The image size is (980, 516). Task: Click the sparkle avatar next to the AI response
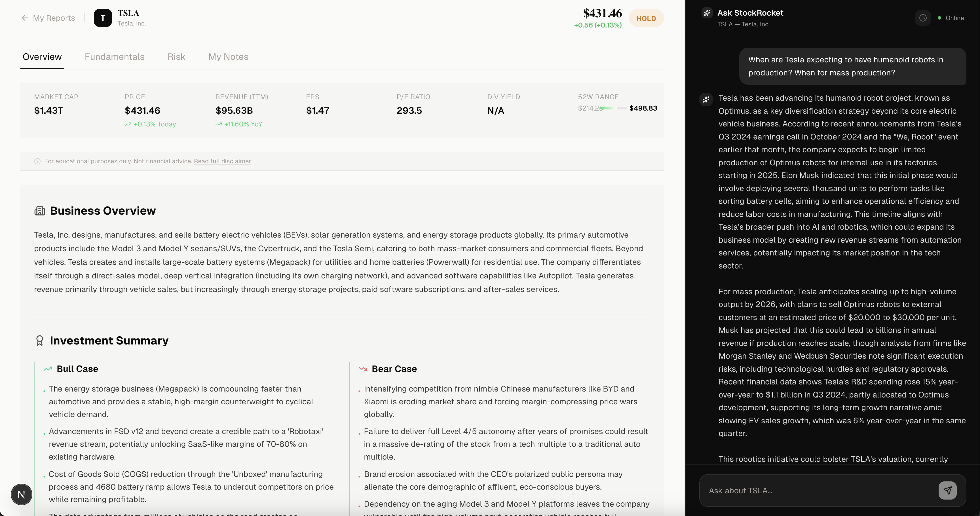706,100
